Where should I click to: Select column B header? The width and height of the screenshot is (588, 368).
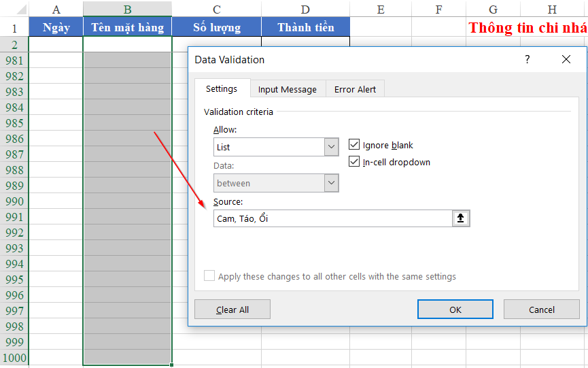point(128,9)
